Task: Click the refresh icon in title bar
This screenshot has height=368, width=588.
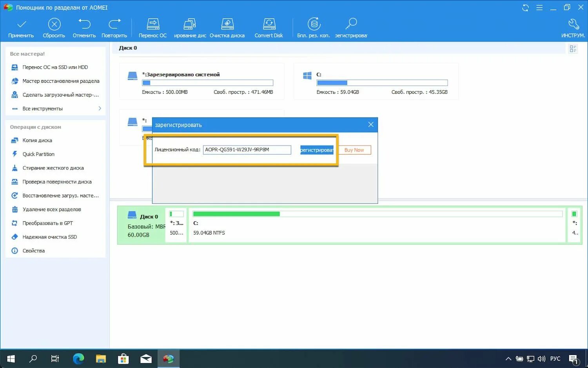Action: pyautogui.click(x=526, y=7)
